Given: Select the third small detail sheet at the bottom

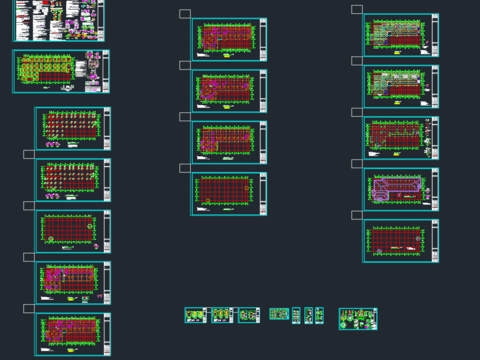Looking at the screenshot, I should point(249,315).
